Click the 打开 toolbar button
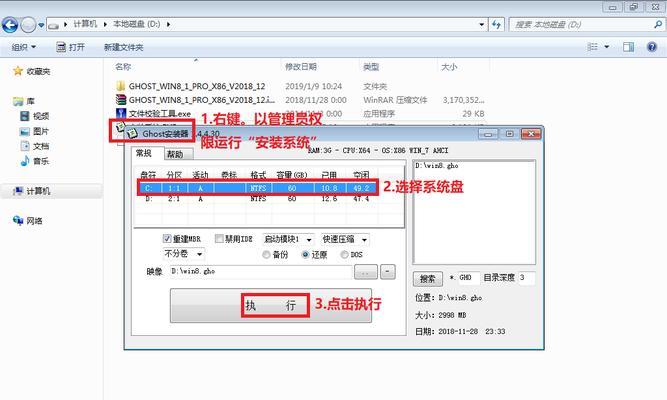 71,47
